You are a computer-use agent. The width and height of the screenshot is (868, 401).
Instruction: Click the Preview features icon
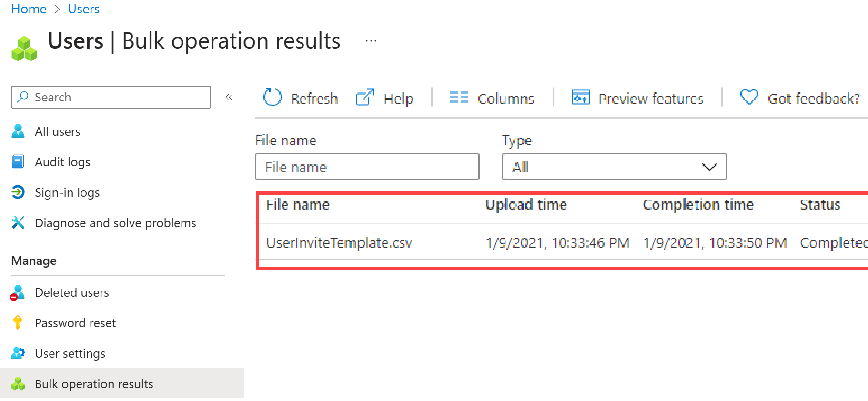(x=581, y=97)
